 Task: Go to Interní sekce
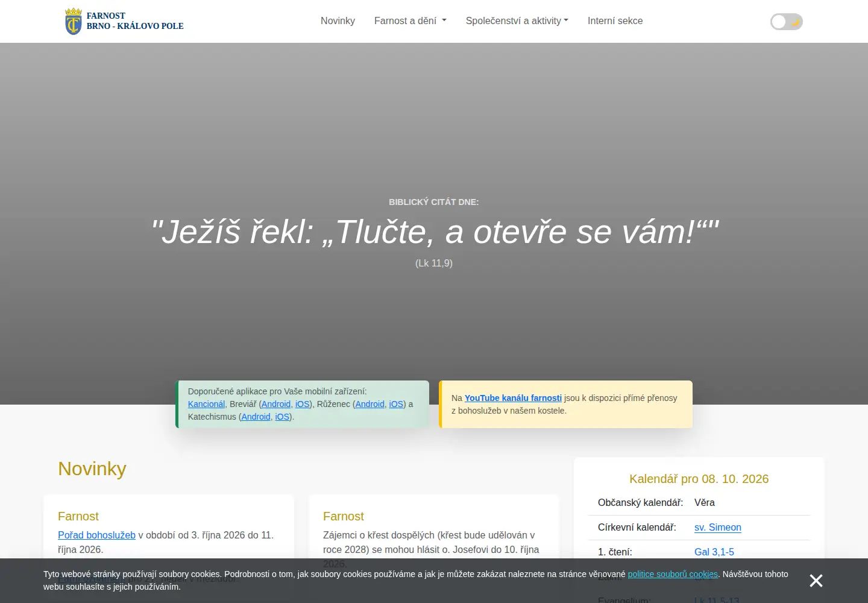(x=615, y=21)
